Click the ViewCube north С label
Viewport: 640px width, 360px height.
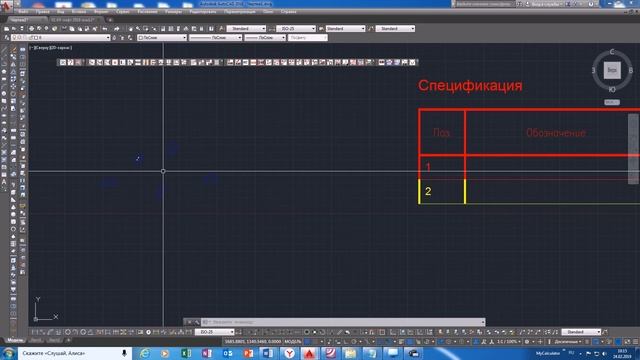[x=612, y=52]
